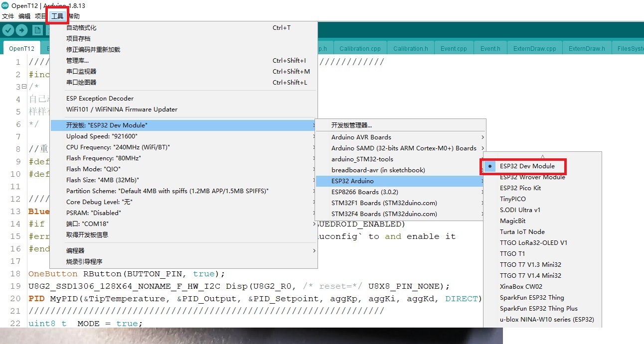This screenshot has height=344, width=644.
Task: Select the ESP32 Dev Module radio option
Action: (x=543, y=166)
